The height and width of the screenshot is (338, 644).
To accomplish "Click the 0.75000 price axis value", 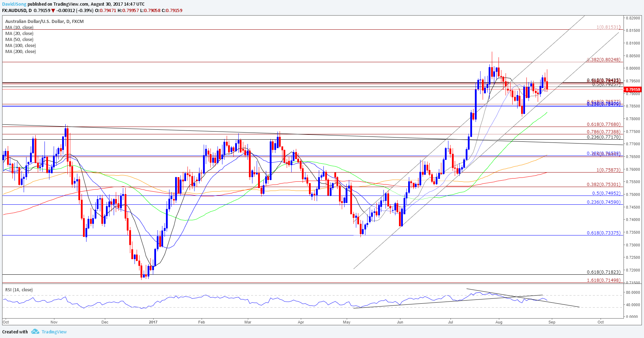I will (x=633, y=195).
